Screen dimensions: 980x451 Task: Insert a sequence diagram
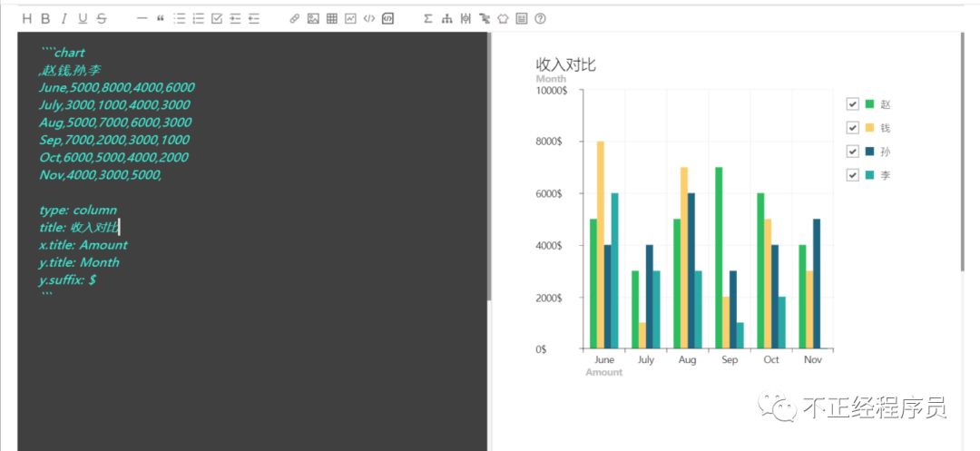(x=465, y=19)
